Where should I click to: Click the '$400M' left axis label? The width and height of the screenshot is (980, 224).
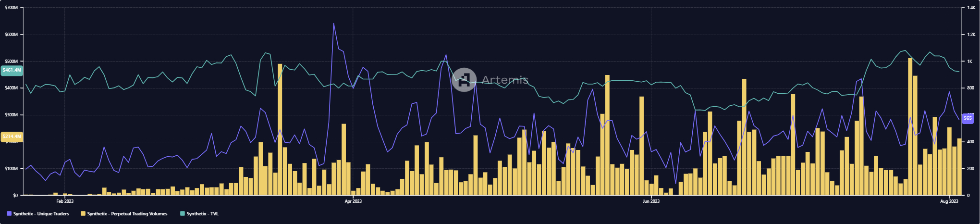pyautogui.click(x=11, y=88)
